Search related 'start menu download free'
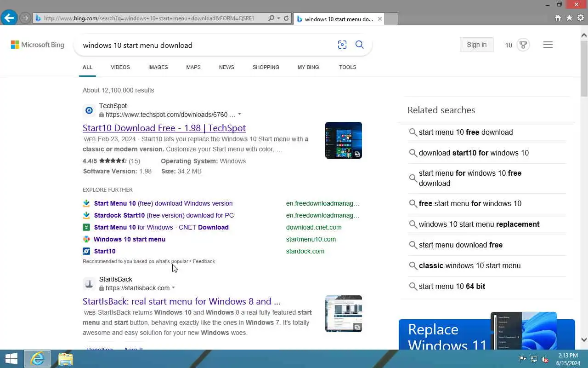 tap(487, 245)
